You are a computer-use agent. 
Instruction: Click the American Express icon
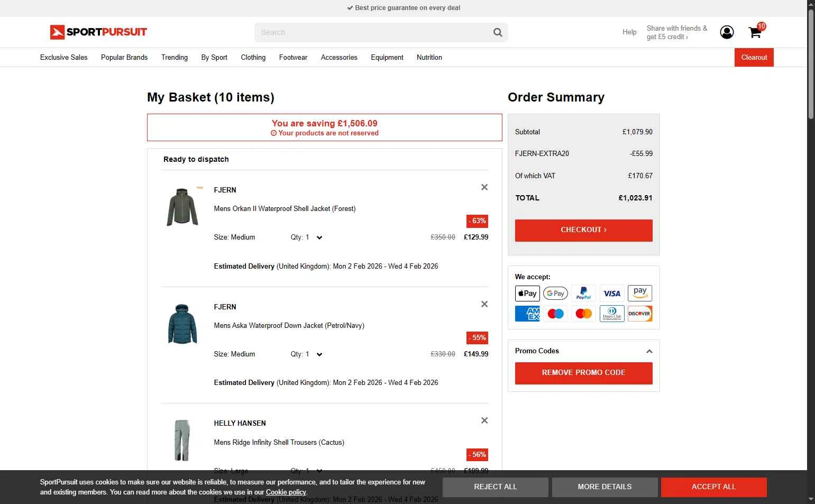coord(527,314)
